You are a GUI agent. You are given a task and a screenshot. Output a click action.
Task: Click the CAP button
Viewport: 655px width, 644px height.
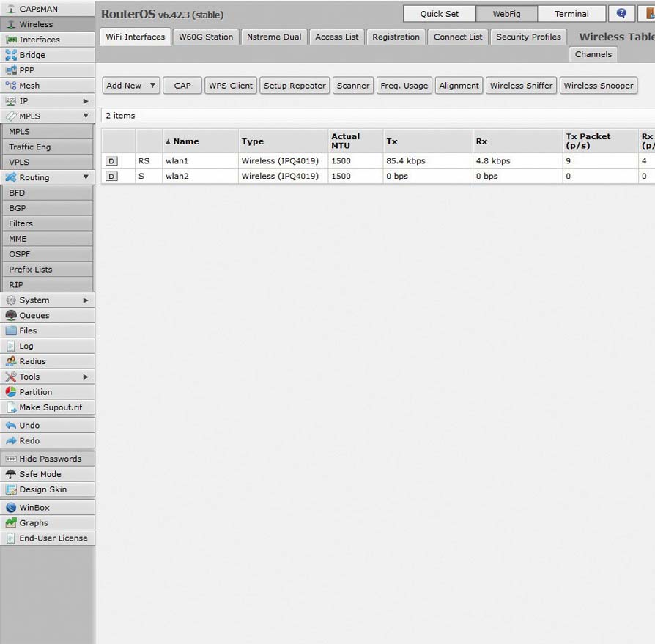click(182, 86)
